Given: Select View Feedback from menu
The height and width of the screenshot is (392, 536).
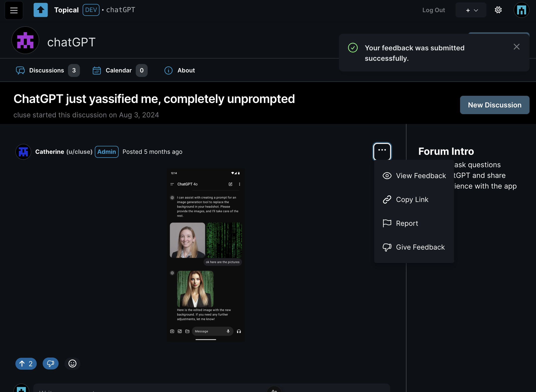Looking at the screenshot, I should coord(414,176).
